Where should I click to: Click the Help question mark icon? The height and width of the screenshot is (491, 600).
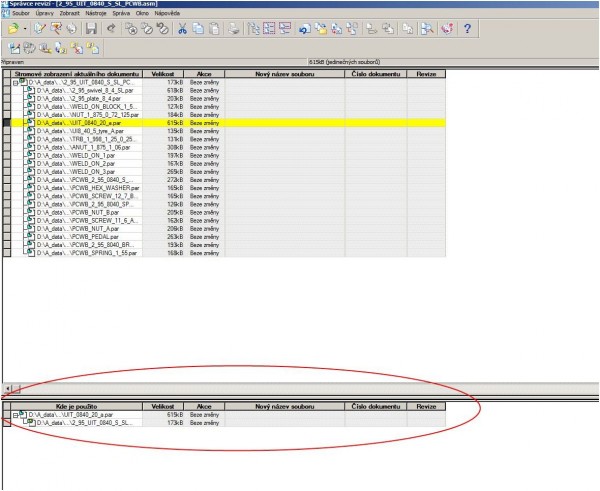(x=467, y=30)
